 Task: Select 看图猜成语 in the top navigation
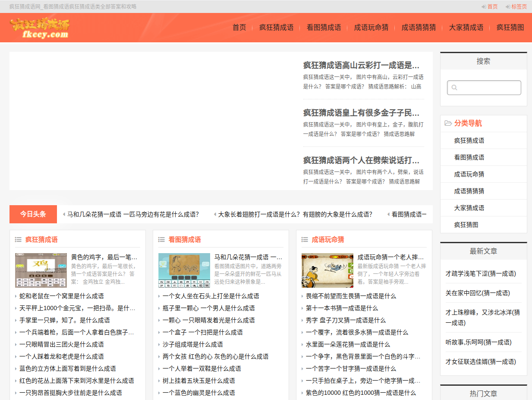coord(324,28)
